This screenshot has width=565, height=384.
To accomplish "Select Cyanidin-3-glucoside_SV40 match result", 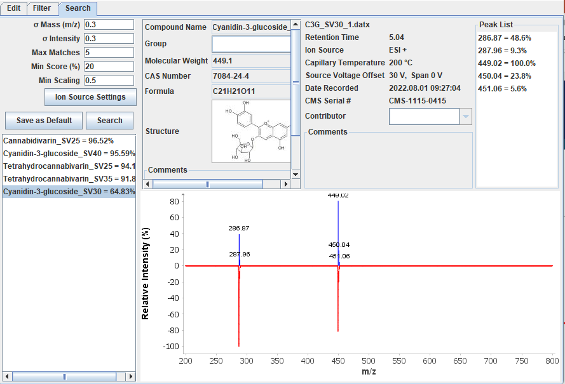I will click(x=69, y=153).
